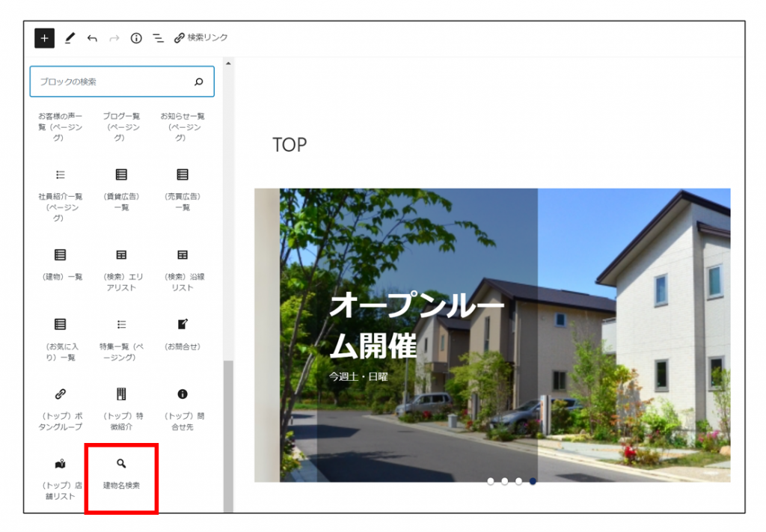This screenshot has height=532, width=766.
Task: Click the ブロックの検索 search field
Action: pyautogui.click(x=112, y=82)
